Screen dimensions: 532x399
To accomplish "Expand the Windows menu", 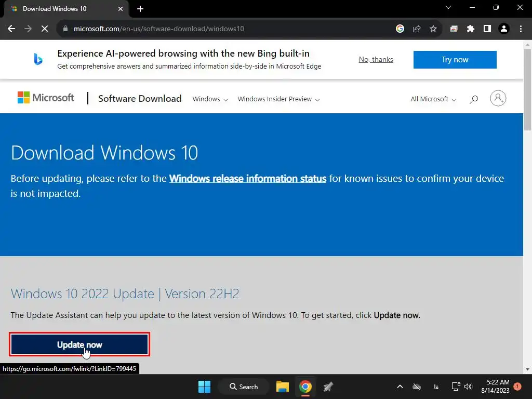I will point(210,99).
